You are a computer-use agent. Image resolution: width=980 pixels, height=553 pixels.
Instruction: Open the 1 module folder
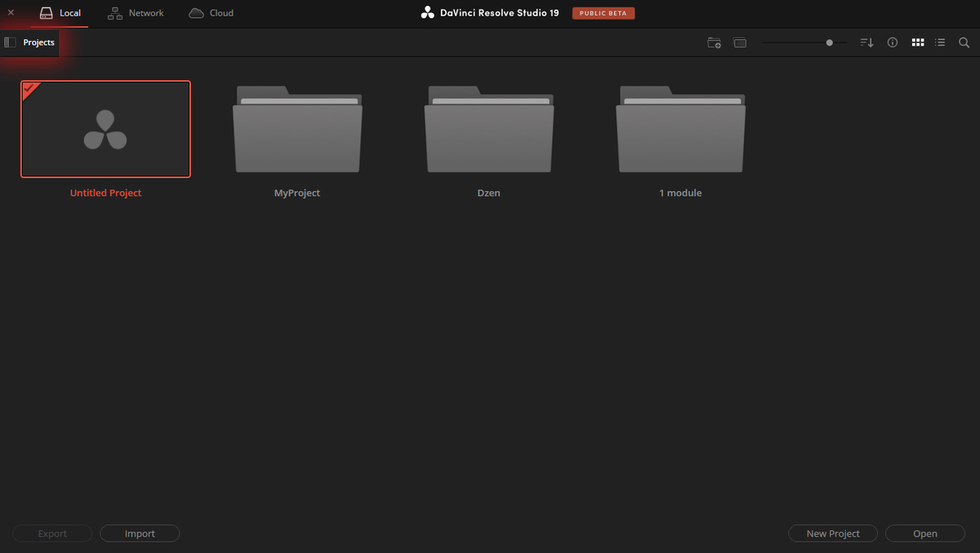click(x=680, y=129)
